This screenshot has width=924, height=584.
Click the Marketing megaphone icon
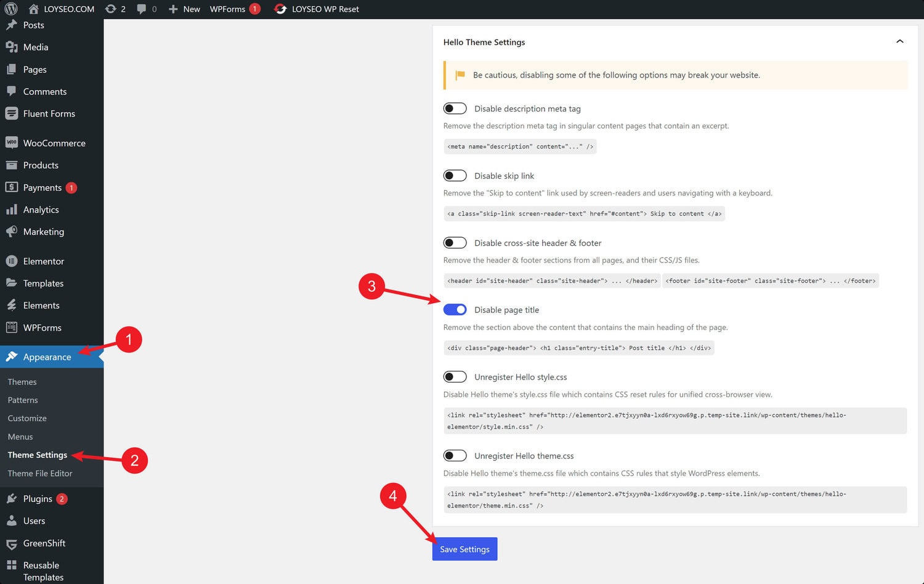click(x=12, y=232)
